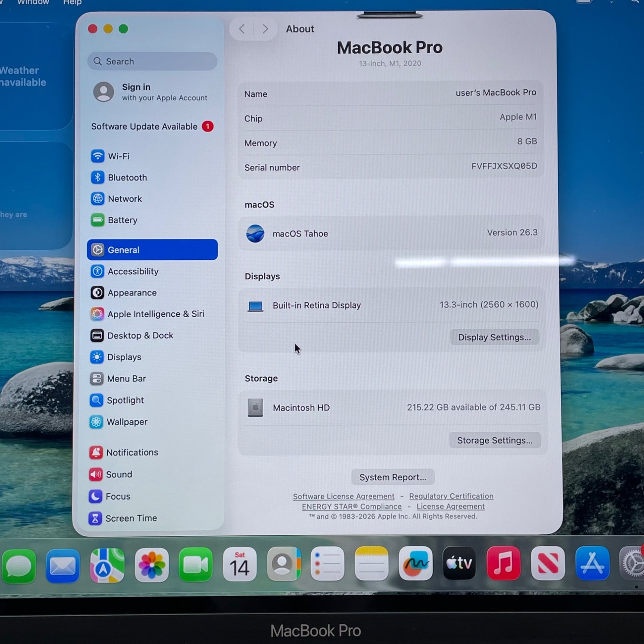The image size is (644, 644).
Task: Open the Wallpaper settings pane
Action: [127, 422]
